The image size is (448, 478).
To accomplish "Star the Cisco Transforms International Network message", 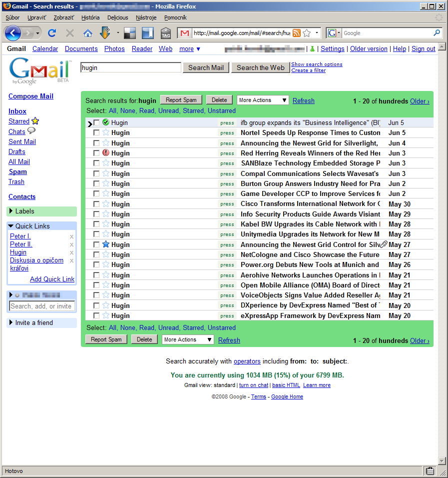I will coord(106,203).
